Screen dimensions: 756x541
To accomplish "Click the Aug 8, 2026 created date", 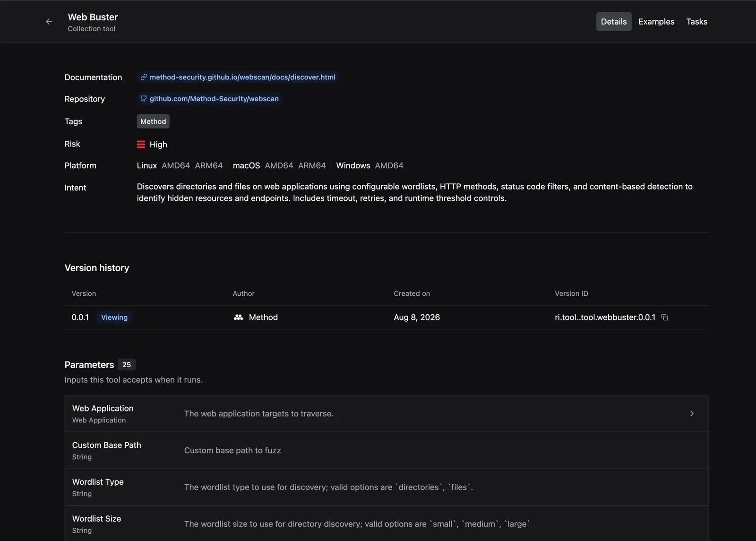I will click(x=417, y=318).
